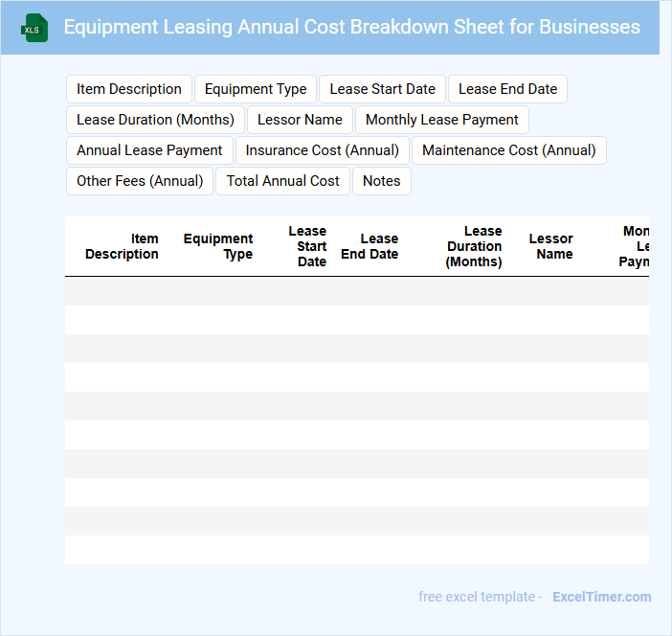
Task: Select the Lease Duration (Months) tag
Action: 155,120
